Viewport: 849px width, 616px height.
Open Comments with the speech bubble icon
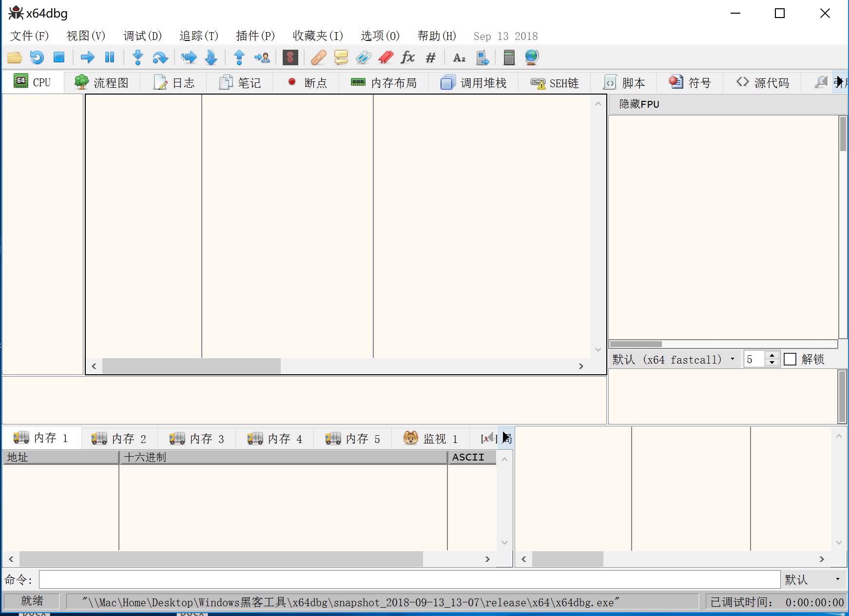point(341,58)
